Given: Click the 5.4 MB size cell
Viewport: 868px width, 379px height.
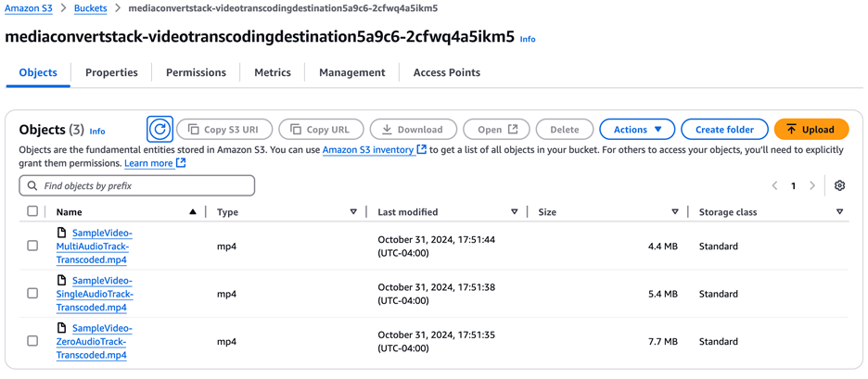Looking at the screenshot, I should coord(663,294).
